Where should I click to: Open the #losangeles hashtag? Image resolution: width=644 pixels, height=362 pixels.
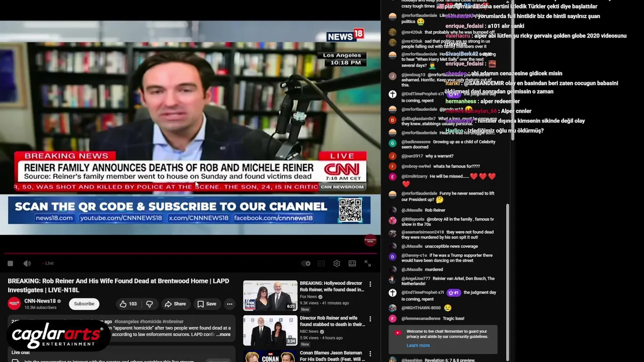(x=126, y=321)
